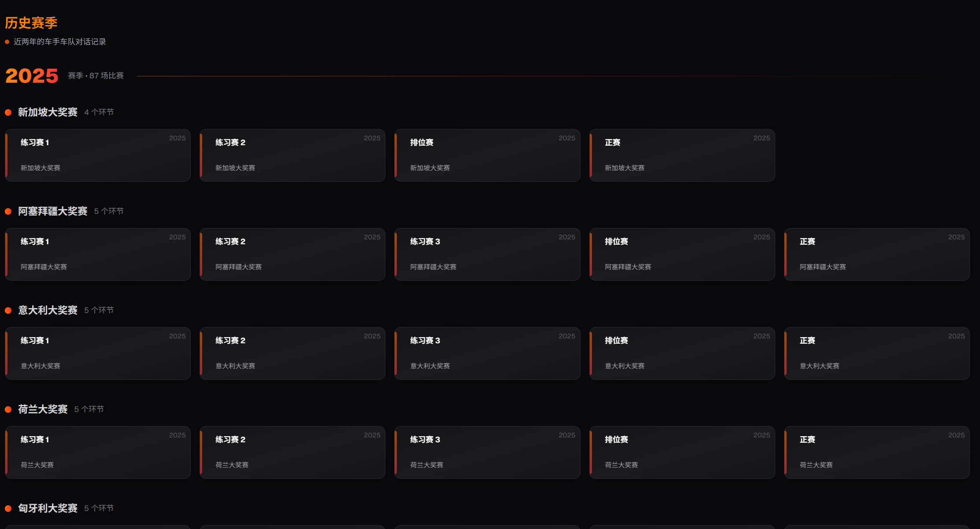The width and height of the screenshot is (980, 529).
Task: Click the 阿塞拜疆大奖赛 group heading
Action: point(52,211)
